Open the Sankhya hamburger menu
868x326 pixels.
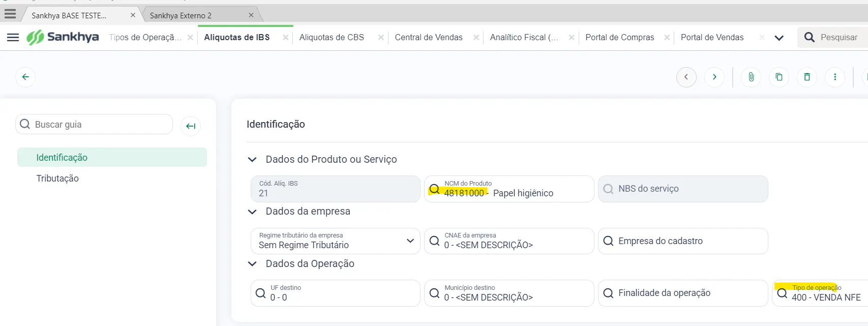[13, 37]
